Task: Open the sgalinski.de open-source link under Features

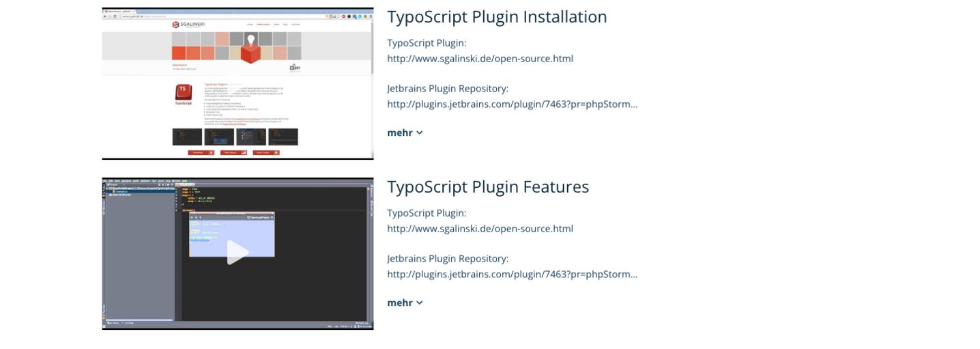Action: [480, 229]
